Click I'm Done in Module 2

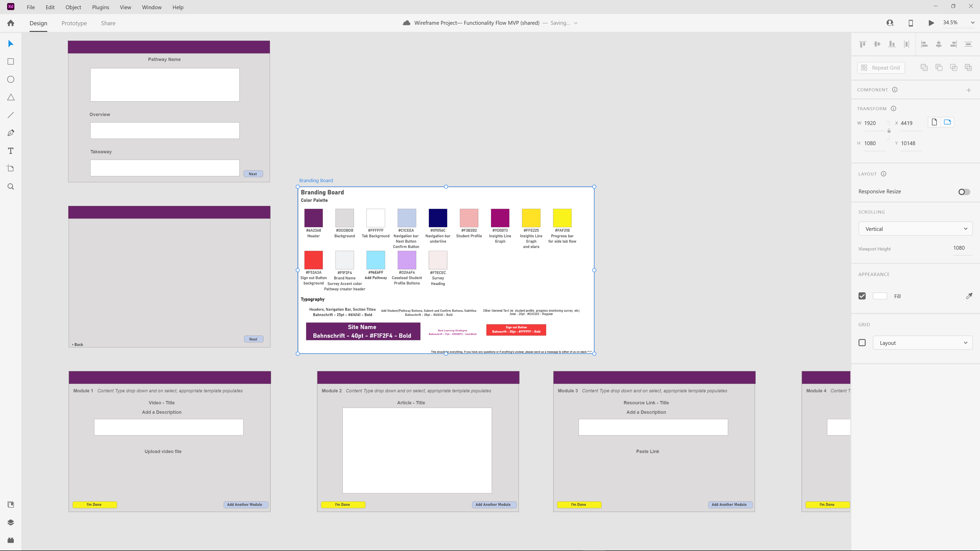(343, 505)
